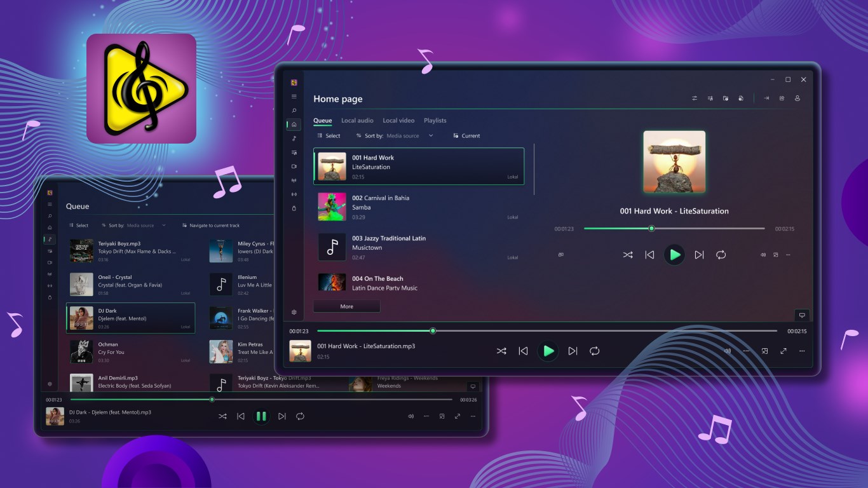Toggle repeat in Queue window bottom bar
Viewport: 868px width, 488px height.
click(301, 416)
